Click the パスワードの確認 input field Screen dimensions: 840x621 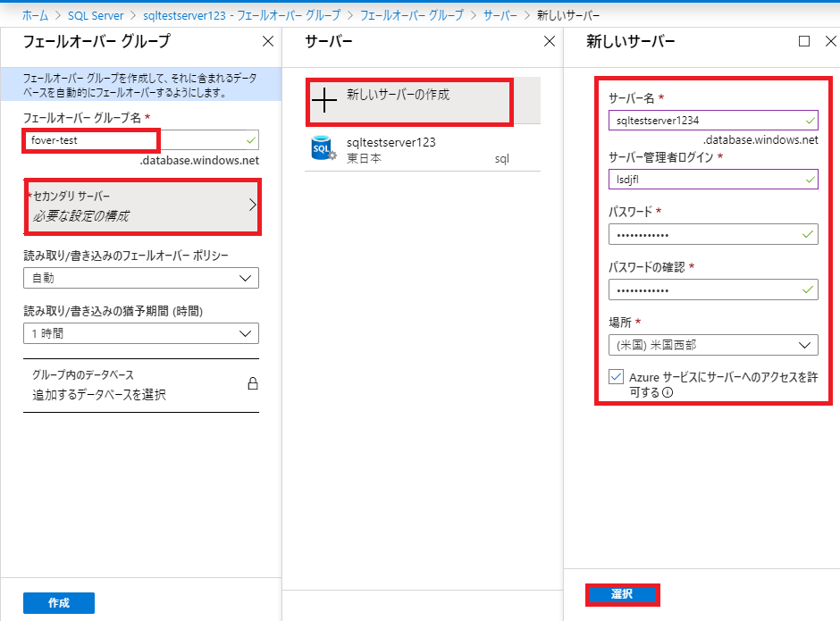point(713,290)
